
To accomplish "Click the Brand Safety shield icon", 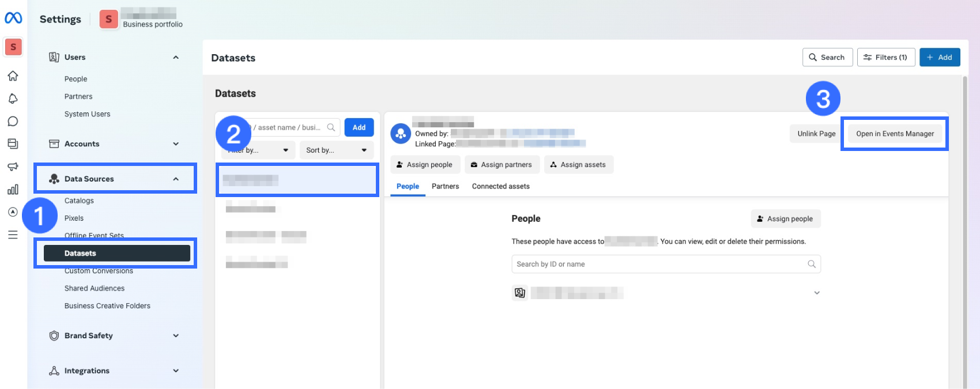I will pos(54,335).
